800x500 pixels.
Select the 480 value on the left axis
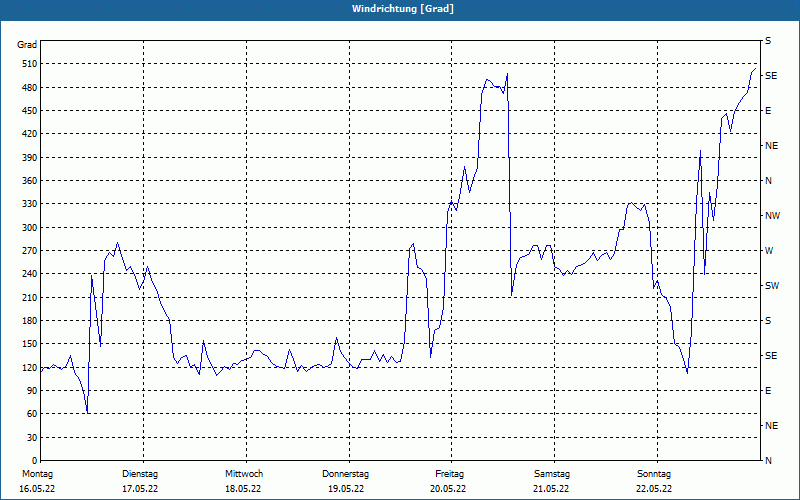[30, 87]
